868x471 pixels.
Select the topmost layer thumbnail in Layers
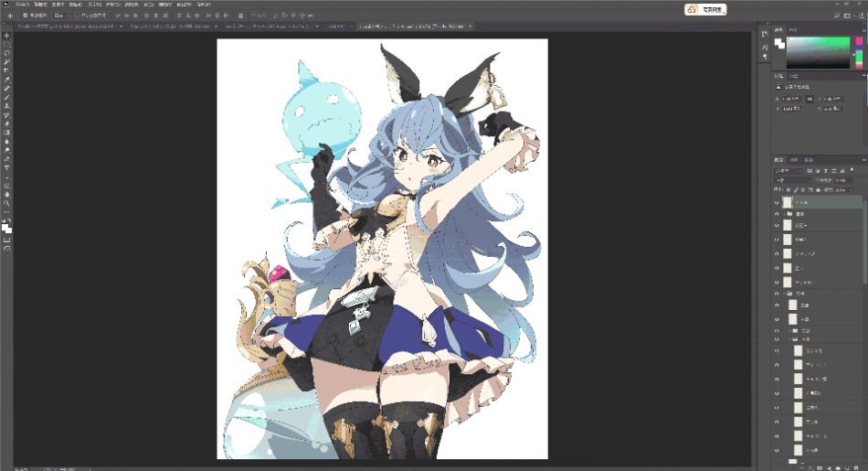788,203
